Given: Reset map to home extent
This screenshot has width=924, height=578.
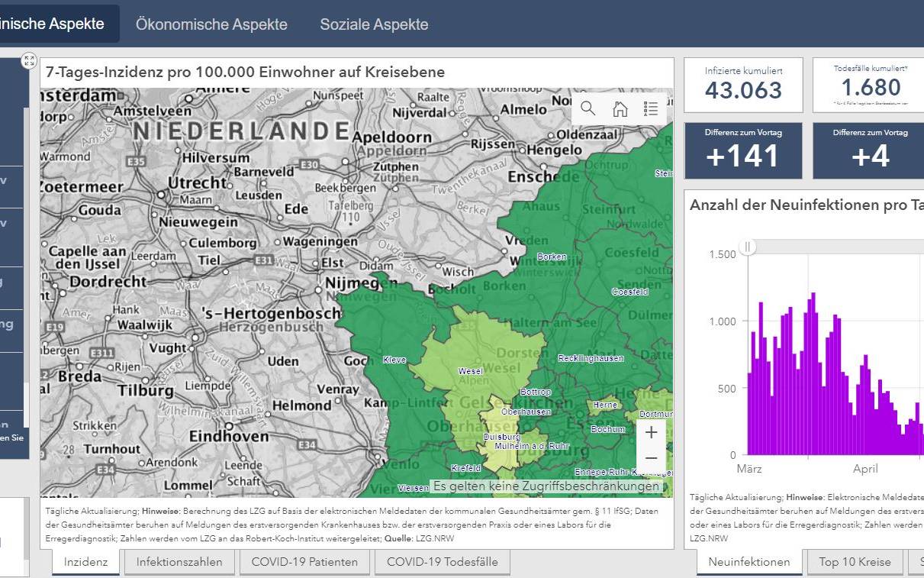Looking at the screenshot, I should pos(620,108).
